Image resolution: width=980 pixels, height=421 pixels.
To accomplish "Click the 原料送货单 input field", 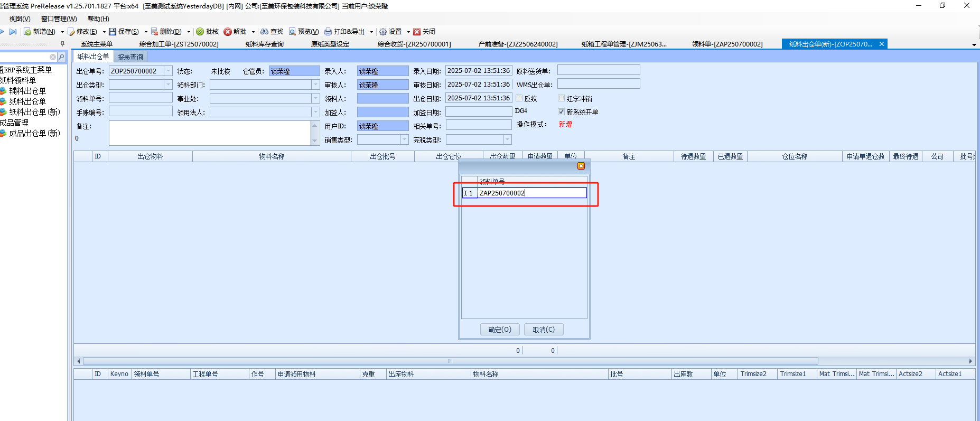I will pos(599,70).
